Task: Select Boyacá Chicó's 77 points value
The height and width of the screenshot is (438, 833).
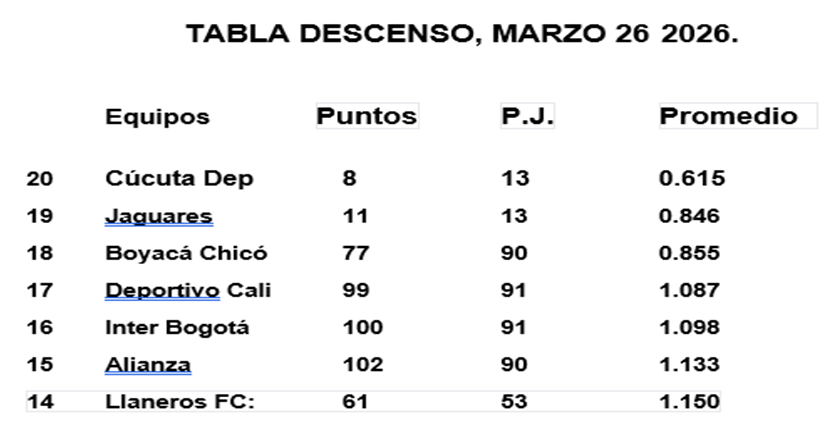Action: [x=355, y=253]
